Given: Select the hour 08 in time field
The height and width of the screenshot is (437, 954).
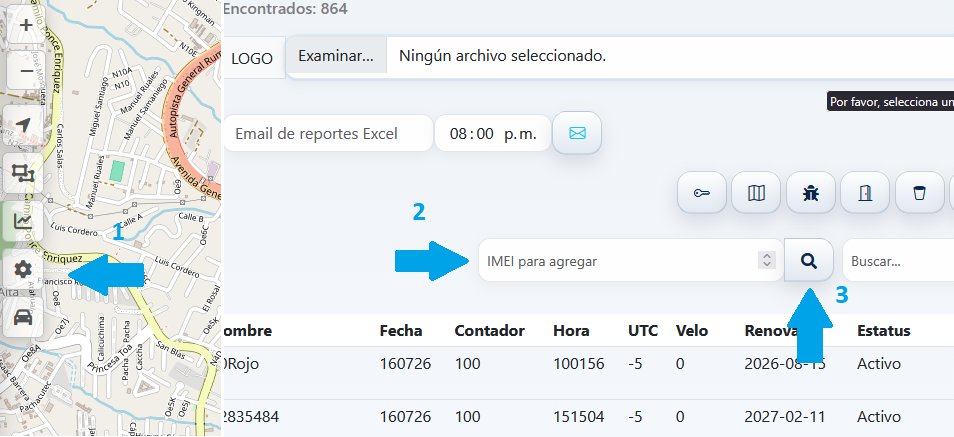Looking at the screenshot, I should pyautogui.click(x=458, y=134).
